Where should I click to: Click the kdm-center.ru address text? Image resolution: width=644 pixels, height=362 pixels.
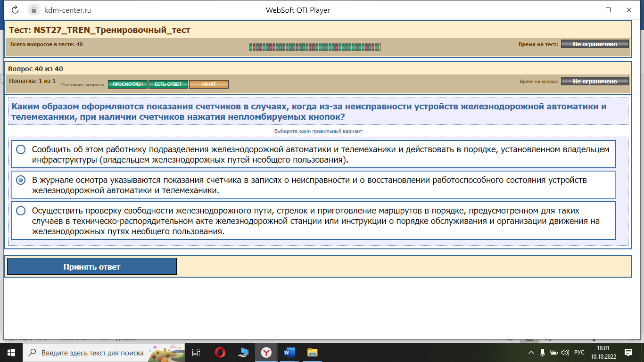67,10
